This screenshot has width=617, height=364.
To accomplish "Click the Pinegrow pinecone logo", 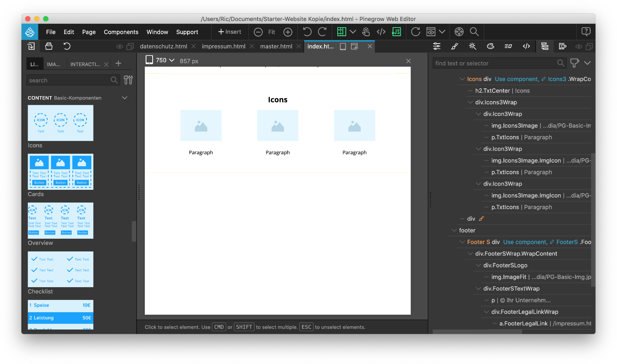I will [30, 32].
